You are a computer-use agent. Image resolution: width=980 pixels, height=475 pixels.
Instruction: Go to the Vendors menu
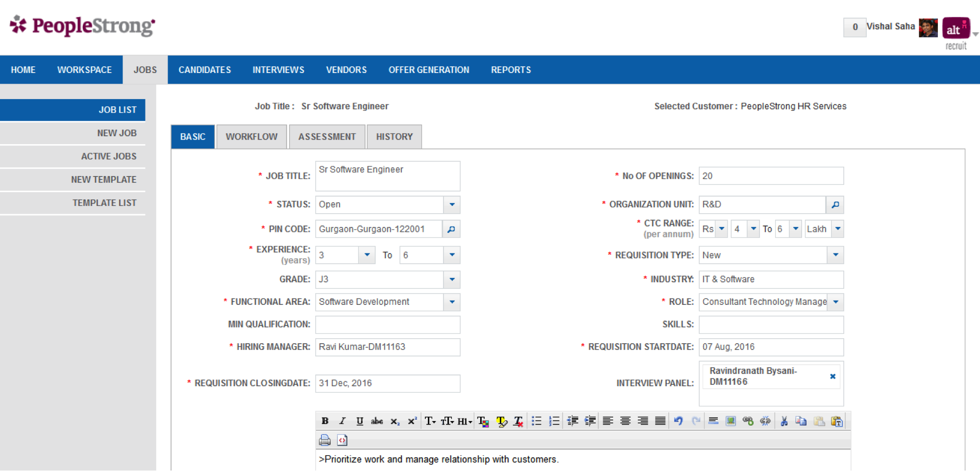[346, 70]
